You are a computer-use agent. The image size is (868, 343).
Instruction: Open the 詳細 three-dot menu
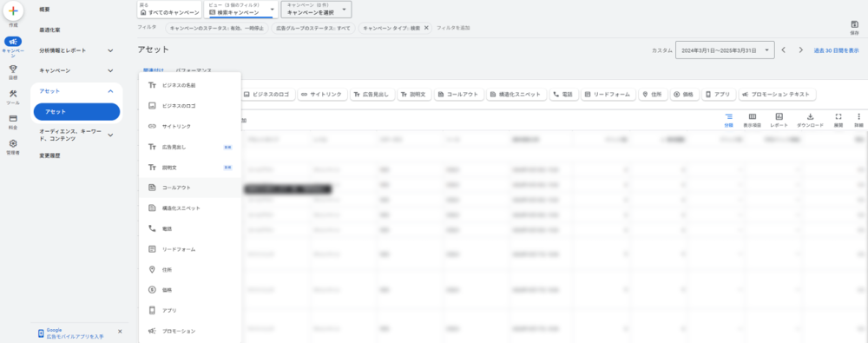(x=858, y=116)
